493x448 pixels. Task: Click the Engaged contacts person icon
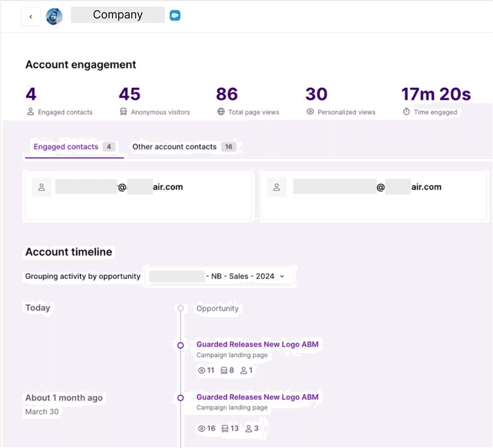pos(31,111)
